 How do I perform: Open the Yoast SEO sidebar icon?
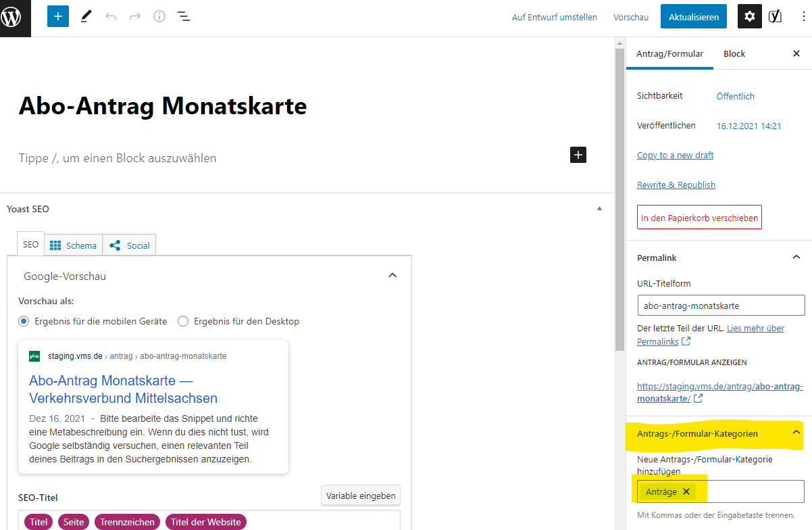(775, 17)
